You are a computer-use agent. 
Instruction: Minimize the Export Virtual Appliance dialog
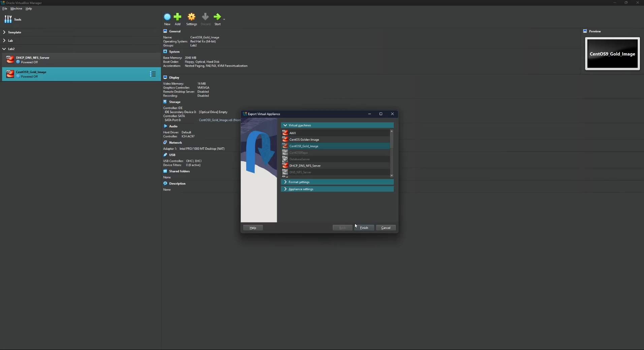[369, 114]
